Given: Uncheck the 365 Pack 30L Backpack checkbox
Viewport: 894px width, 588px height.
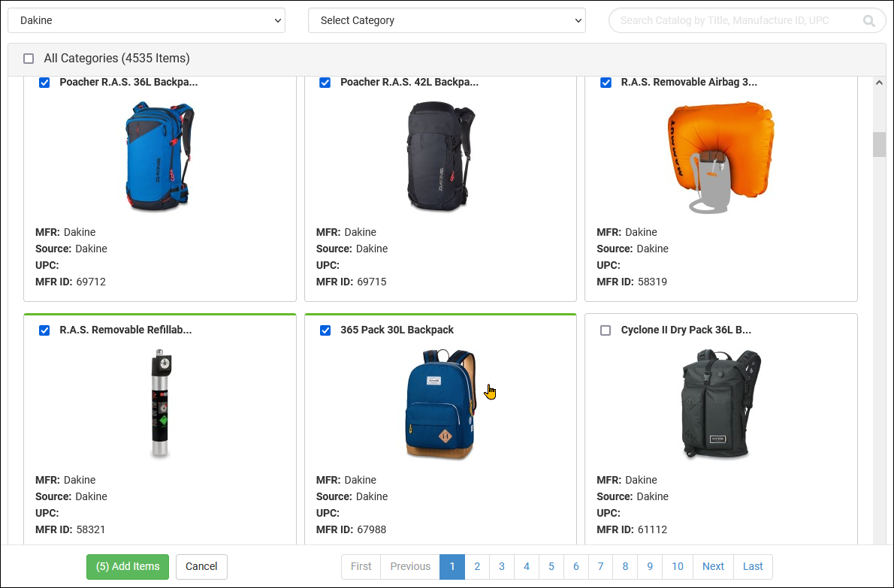Looking at the screenshot, I should (x=325, y=330).
